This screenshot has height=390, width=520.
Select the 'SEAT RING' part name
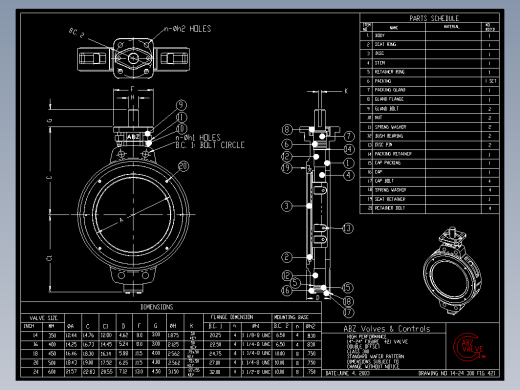click(x=385, y=44)
